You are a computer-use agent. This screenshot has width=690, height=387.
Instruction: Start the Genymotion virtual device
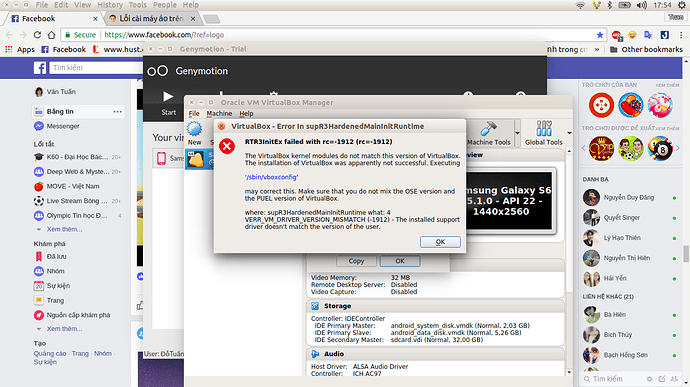click(168, 103)
